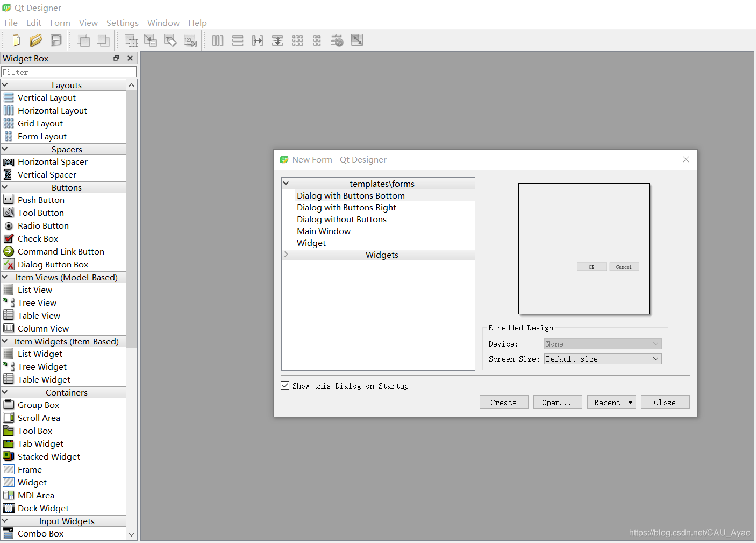Click Lay Out Horizontally in Splitter icon
756x543 pixels.
(258, 40)
